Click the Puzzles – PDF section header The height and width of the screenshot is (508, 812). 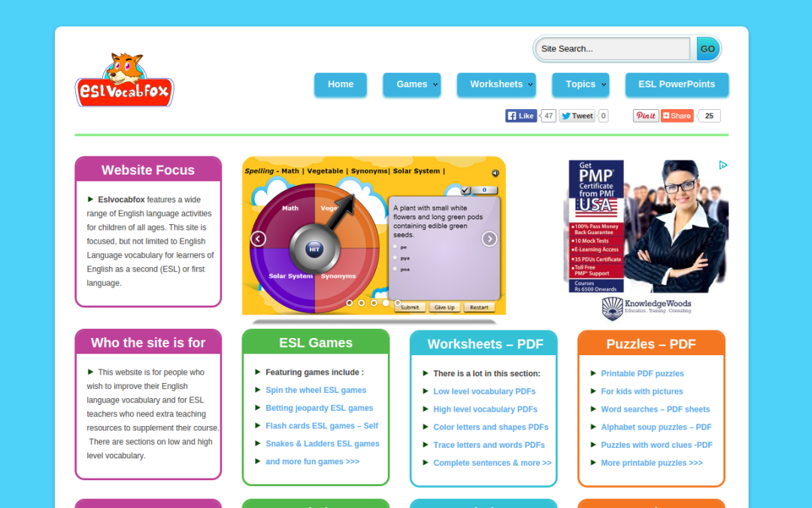tap(651, 344)
